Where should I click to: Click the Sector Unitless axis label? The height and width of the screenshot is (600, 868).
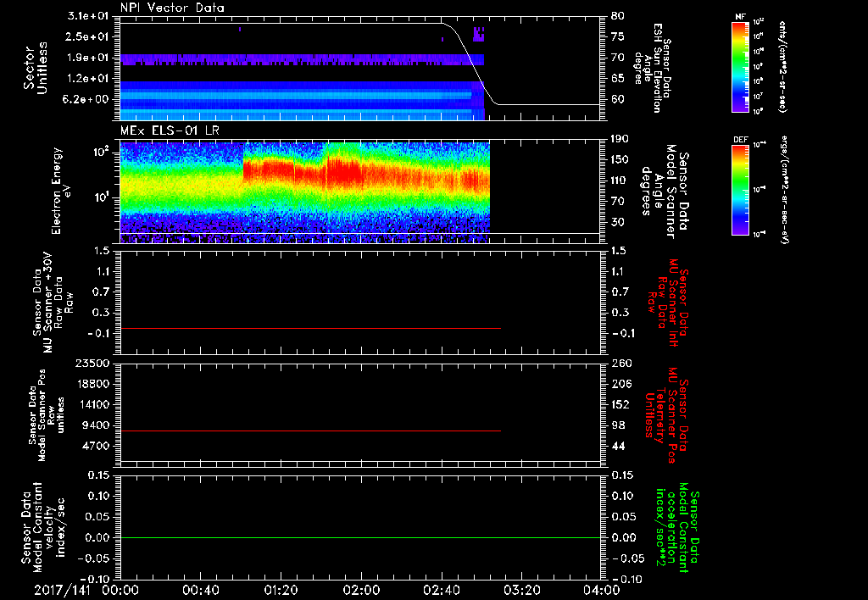34,69
